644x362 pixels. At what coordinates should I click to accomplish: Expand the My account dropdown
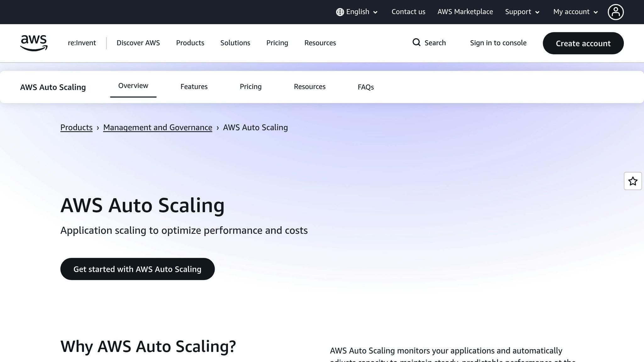pos(575,12)
